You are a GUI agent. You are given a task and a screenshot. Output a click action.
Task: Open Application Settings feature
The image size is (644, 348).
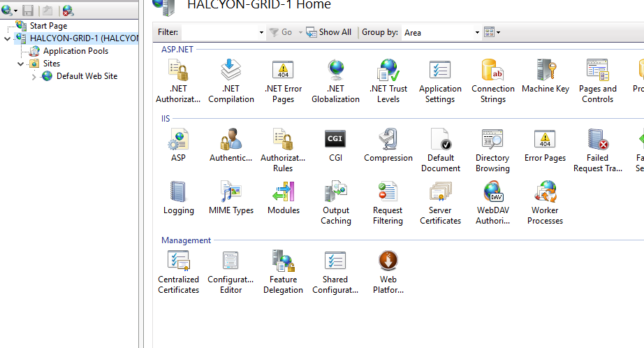[440, 81]
